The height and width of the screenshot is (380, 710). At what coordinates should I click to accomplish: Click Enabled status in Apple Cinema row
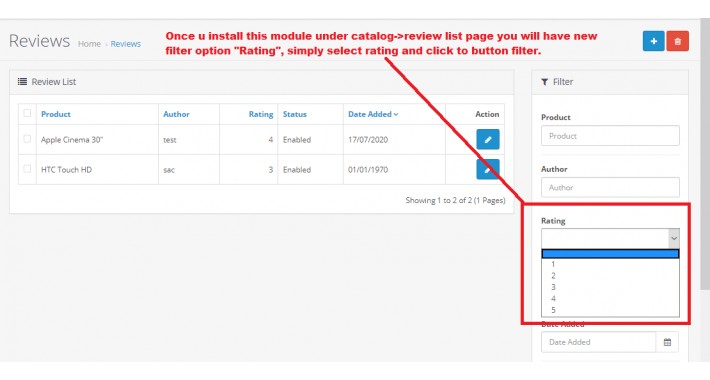(297, 140)
